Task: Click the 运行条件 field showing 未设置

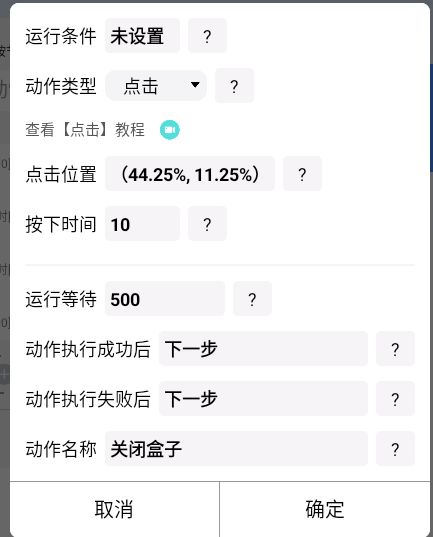Action: (x=142, y=36)
